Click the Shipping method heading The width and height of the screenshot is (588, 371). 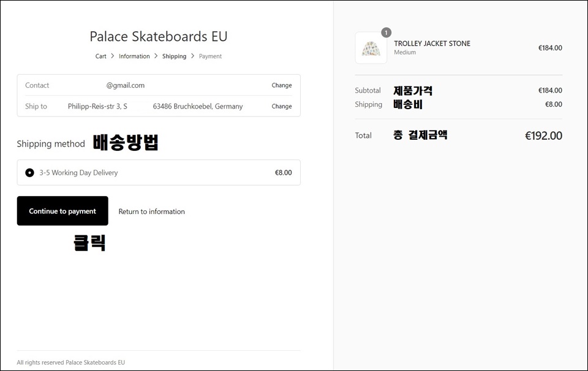(51, 144)
